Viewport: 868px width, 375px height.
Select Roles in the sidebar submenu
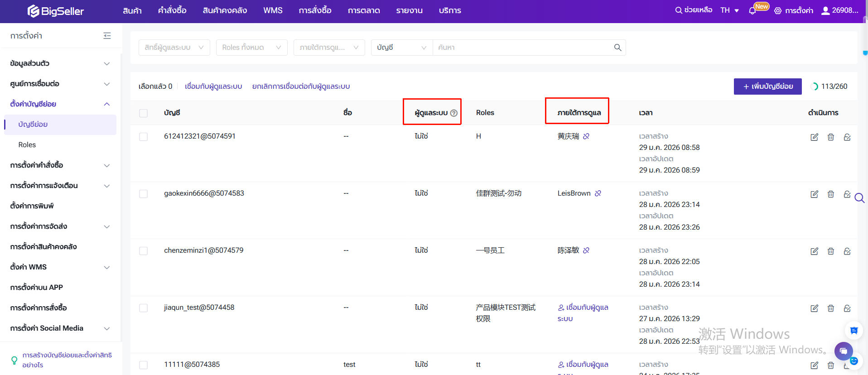[27, 145]
